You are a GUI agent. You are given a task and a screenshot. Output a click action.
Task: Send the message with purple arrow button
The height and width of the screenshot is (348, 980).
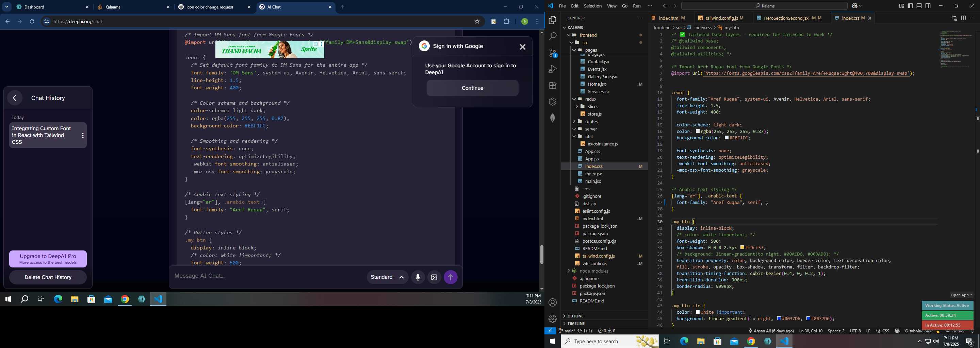click(x=451, y=277)
